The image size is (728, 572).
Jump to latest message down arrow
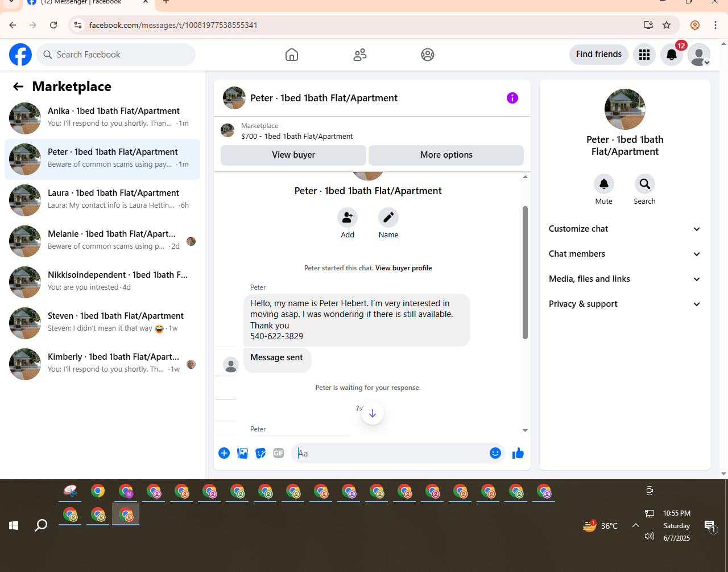(373, 414)
